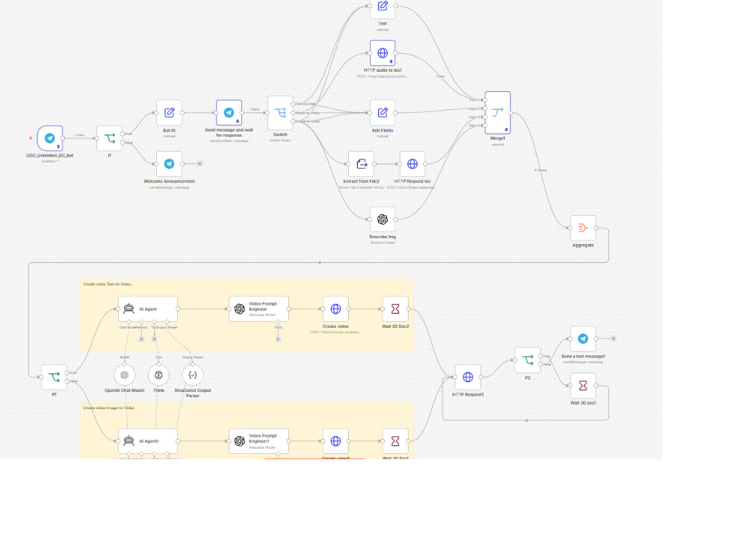This screenshot has width=747, height=560.
Task: Select the Text edit node at top
Action: [x=382, y=7]
